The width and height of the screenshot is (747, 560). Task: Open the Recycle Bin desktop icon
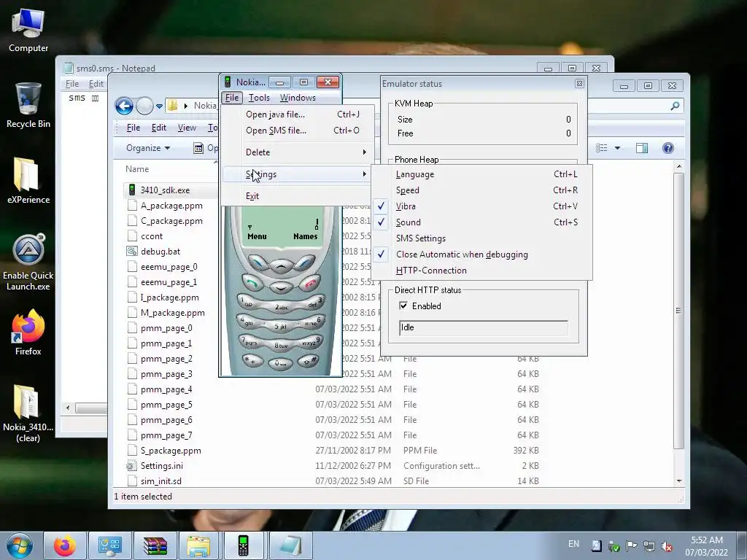28,105
